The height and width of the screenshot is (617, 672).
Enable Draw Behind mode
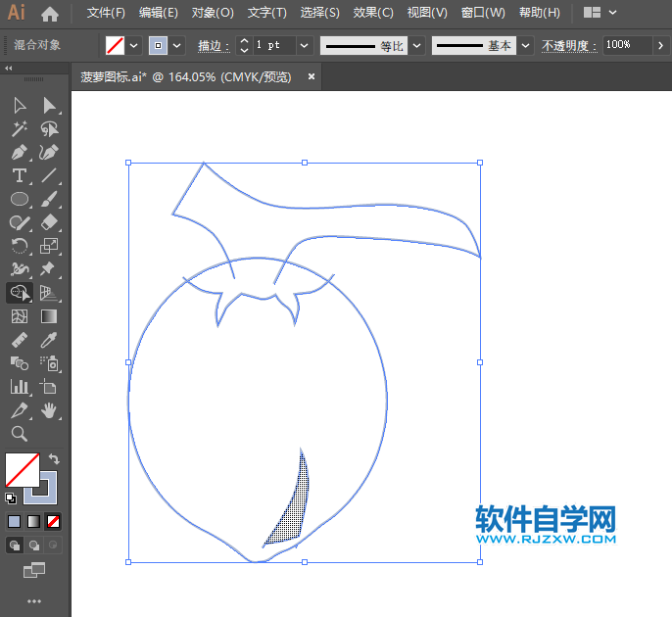[x=34, y=546]
